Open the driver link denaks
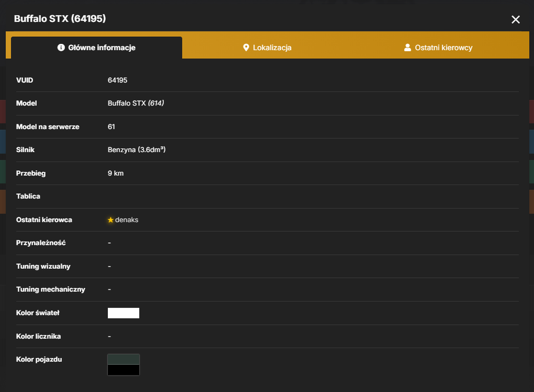534x392 pixels. click(x=127, y=220)
